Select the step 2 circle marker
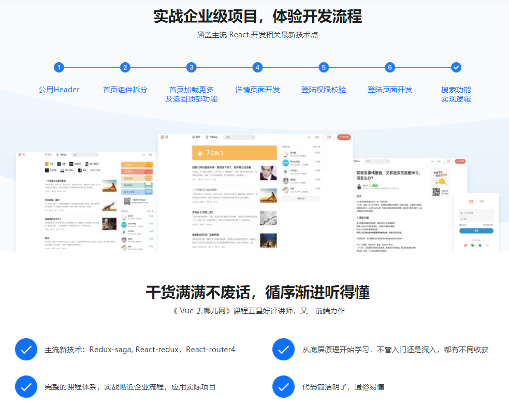Viewport: 509px width, 420px height. coord(125,67)
